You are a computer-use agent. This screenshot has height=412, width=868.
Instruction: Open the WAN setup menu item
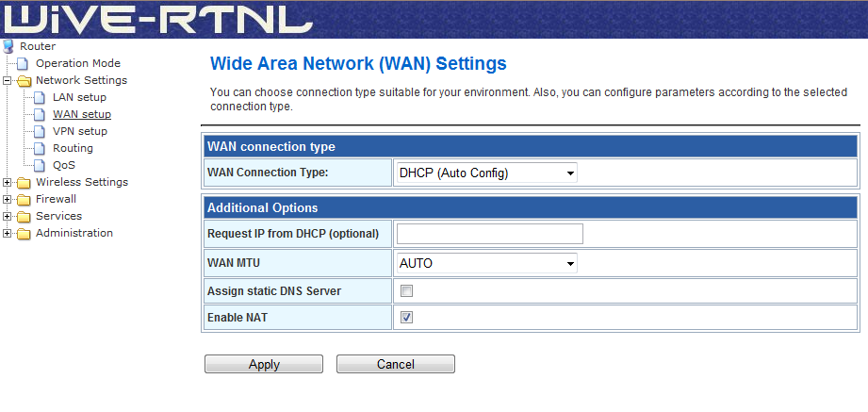coord(81,114)
